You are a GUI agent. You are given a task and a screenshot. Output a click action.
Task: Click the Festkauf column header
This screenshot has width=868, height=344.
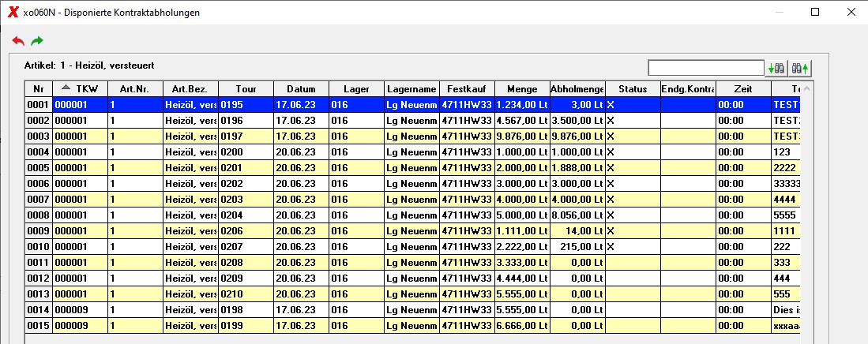tap(468, 89)
